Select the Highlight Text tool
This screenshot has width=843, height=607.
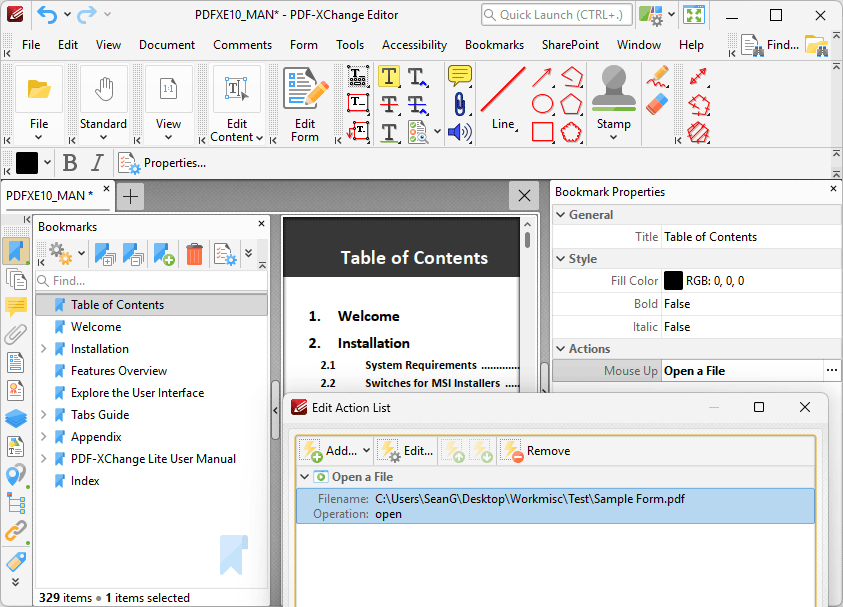tap(389, 76)
